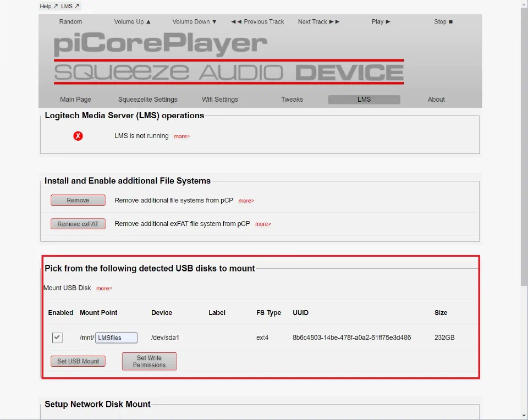Skip to Next Track
Viewport: 528px width, 420px height.
(x=318, y=21)
